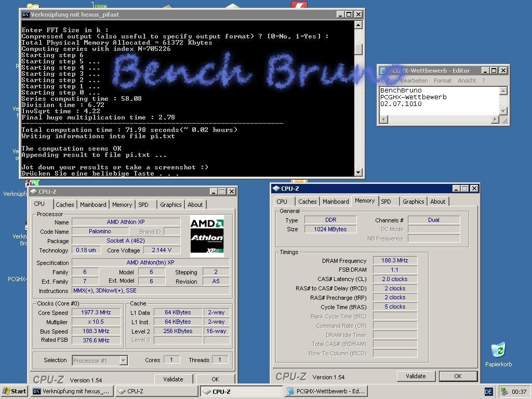This screenshot has width=532, height=399.
Task: Select the active second CPU-Z taskbar button
Action: click(241, 391)
